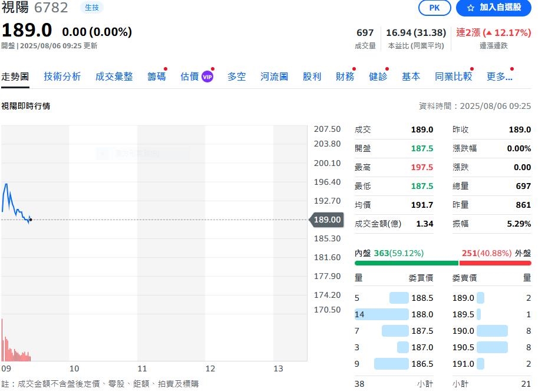Open the 生技 industry tag link
The width and height of the screenshot is (545, 392).
(x=92, y=8)
